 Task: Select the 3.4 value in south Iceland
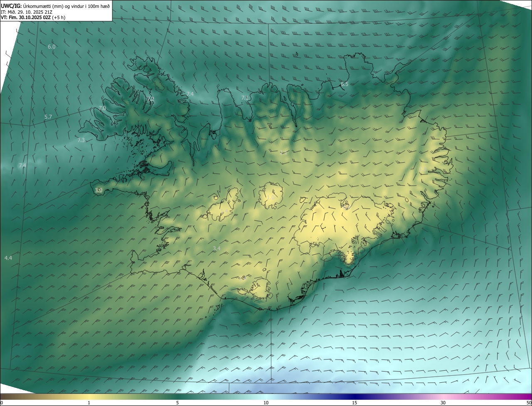(x=217, y=249)
